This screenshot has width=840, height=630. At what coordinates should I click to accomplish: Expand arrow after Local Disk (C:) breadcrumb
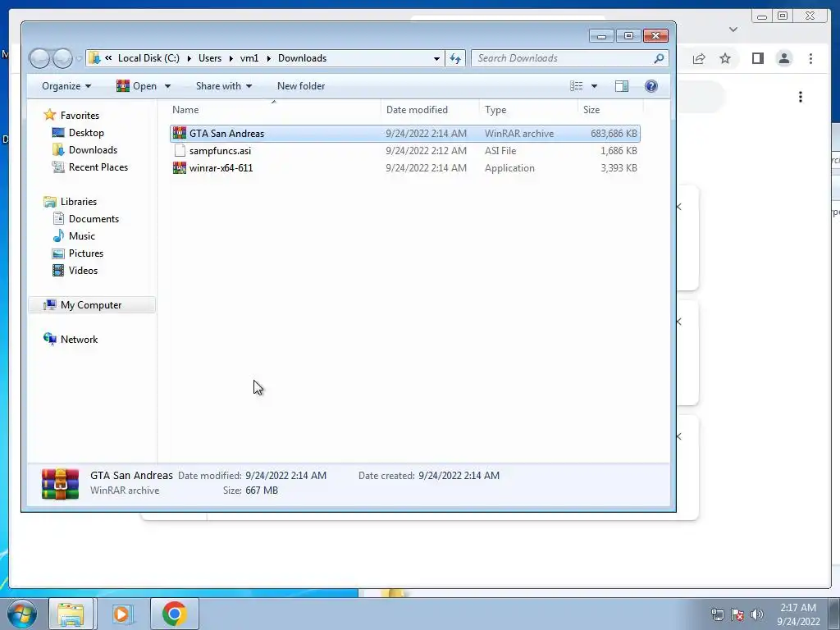pos(189,58)
